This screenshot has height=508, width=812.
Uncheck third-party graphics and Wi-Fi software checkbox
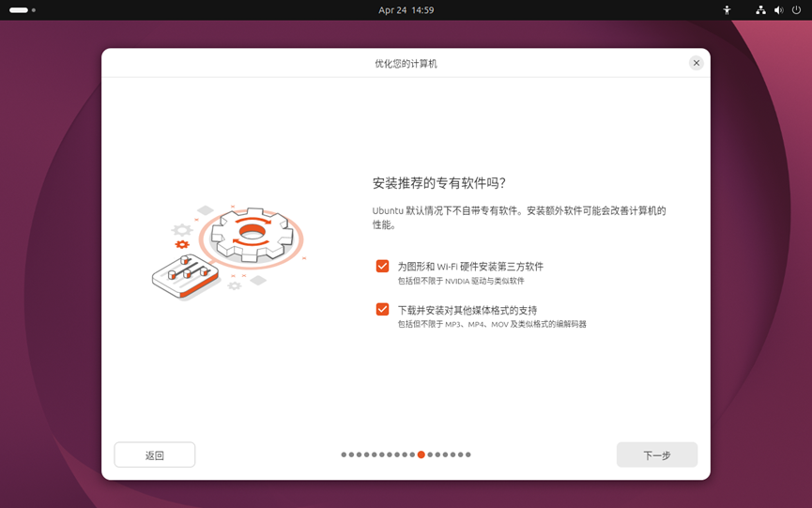[382, 266]
